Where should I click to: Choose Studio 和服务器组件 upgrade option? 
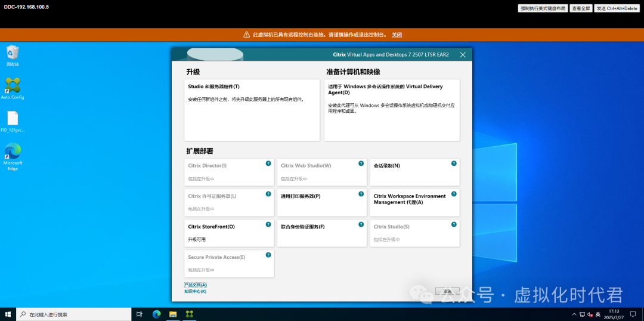pyautogui.click(x=252, y=110)
